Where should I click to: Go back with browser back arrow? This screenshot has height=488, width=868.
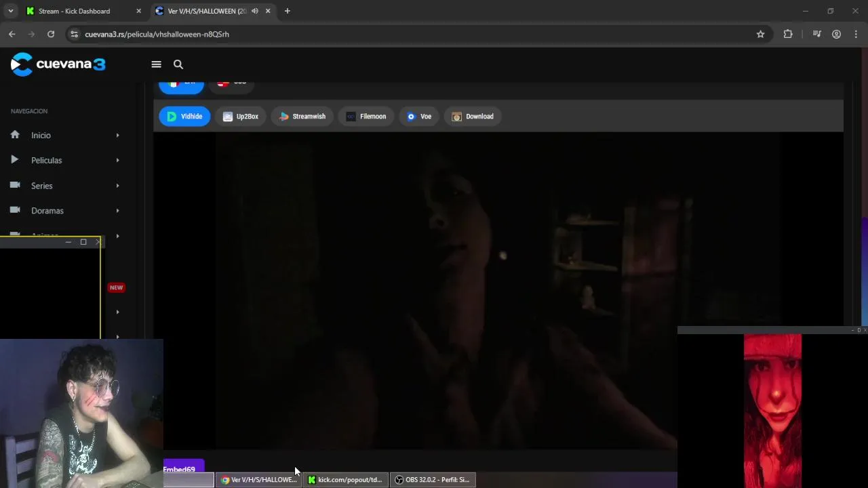tap(12, 34)
